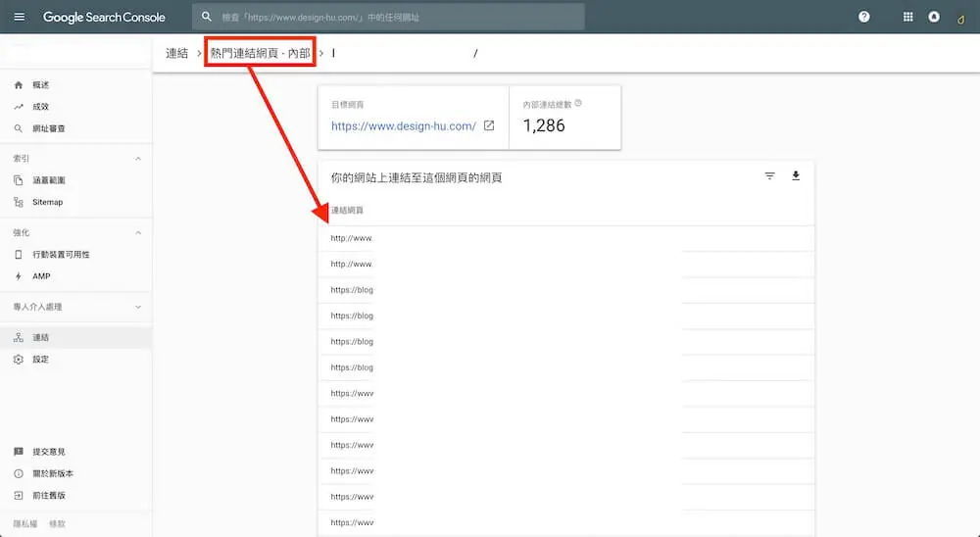Open 行動裝置可用性 report

(x=61, y=255)
